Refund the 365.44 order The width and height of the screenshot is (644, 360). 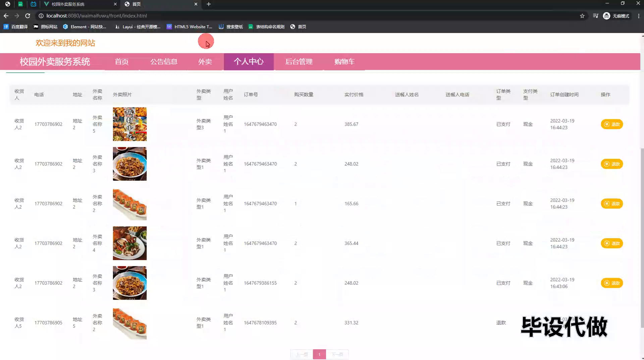coord(612,243)
